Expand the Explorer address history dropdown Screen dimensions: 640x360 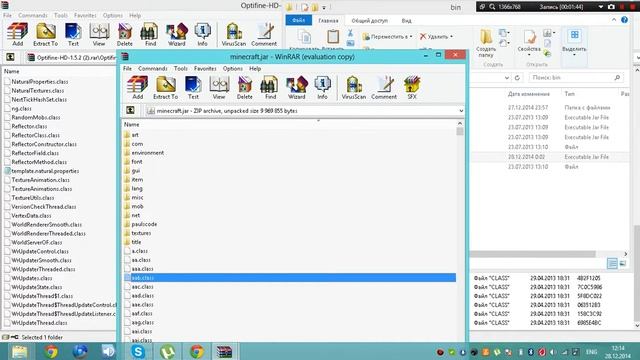click(x=507, y=78)
